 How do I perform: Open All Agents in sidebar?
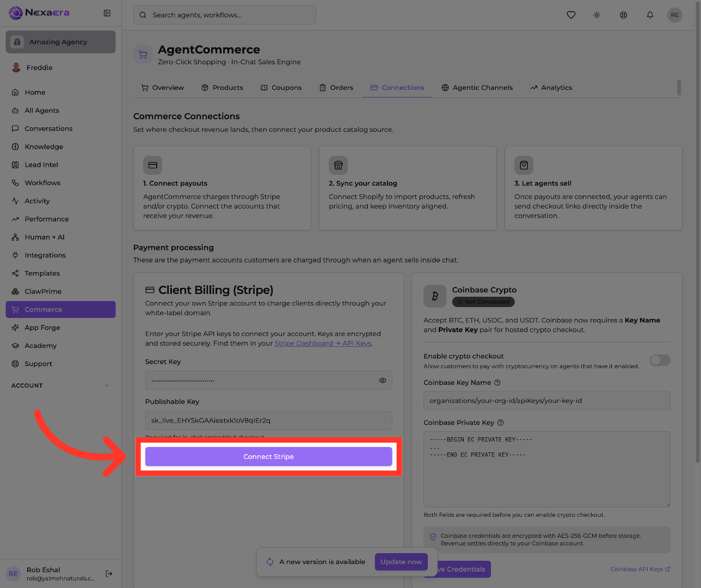[x=60, y=111]
